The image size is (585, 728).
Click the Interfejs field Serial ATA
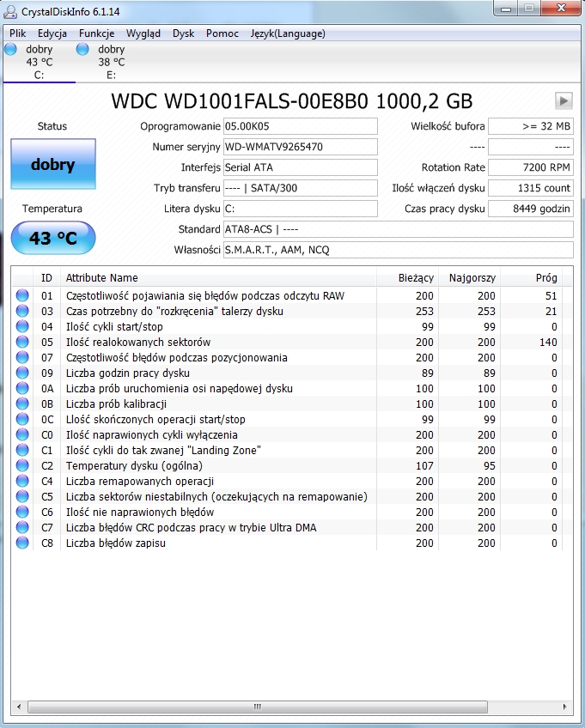point(300,167)
